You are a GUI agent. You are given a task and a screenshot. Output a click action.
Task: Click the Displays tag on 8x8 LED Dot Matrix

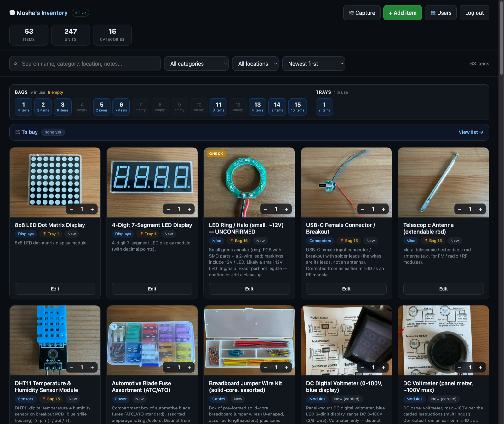tap(26, 234)
